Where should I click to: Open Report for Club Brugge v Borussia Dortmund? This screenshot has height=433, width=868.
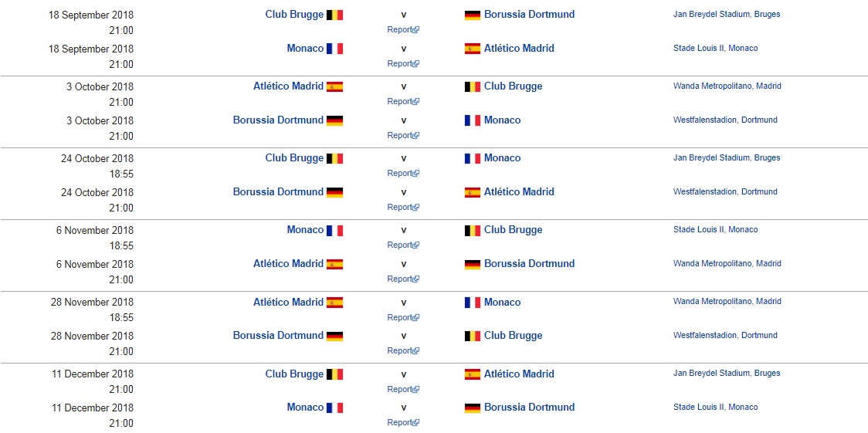coord(401,30)
